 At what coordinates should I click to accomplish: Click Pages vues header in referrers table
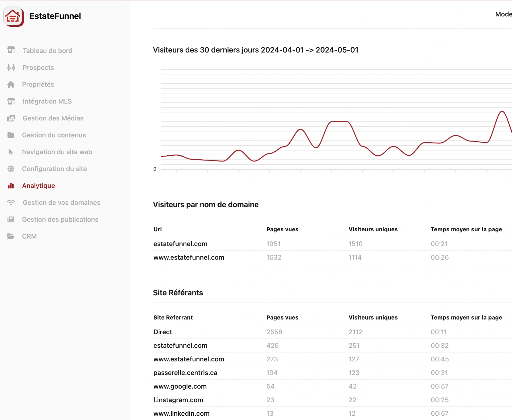[282, 317]
